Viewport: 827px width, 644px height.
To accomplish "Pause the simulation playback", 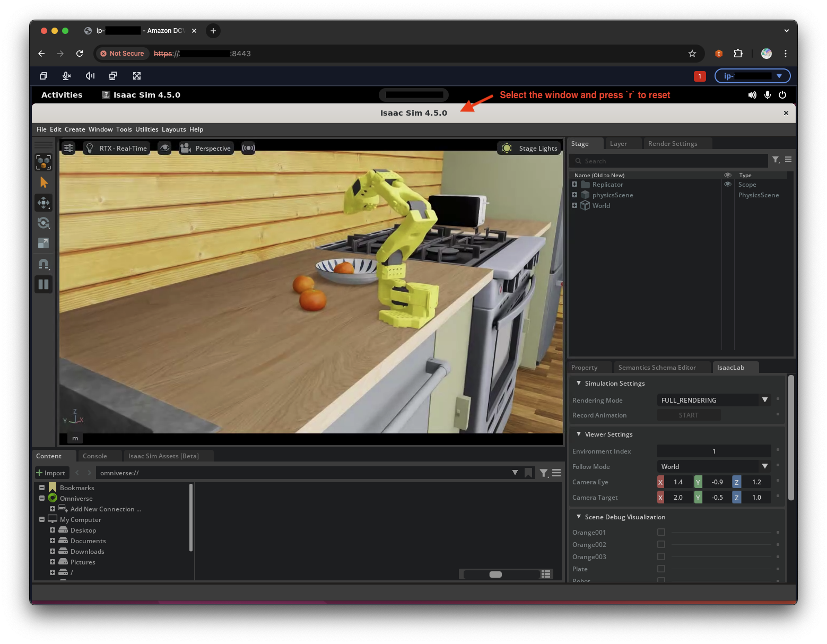I will click(x=43, y=284).
